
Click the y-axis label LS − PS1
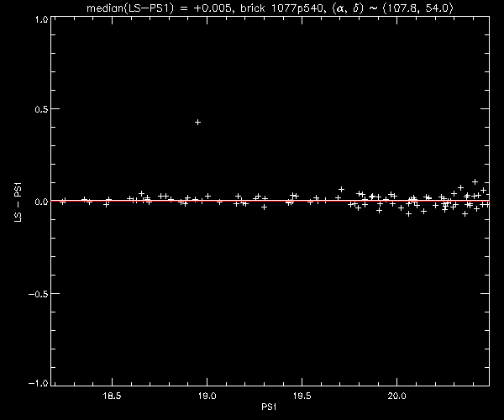18,202
